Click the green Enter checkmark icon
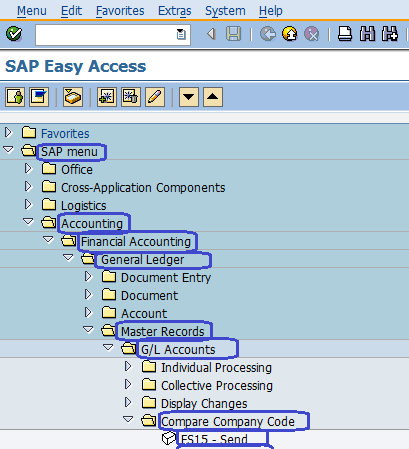The image size is (409, 449). click(14, 34)
